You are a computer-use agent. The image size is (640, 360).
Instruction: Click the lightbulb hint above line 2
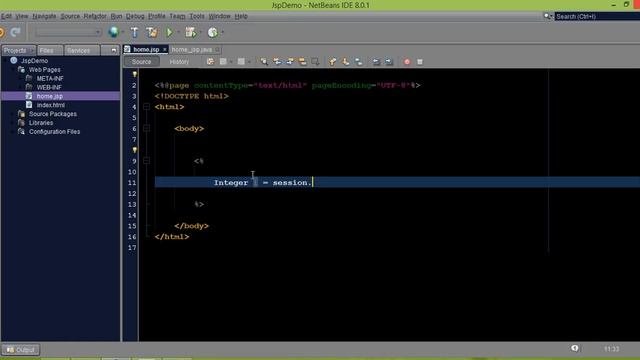pos(134,74)
